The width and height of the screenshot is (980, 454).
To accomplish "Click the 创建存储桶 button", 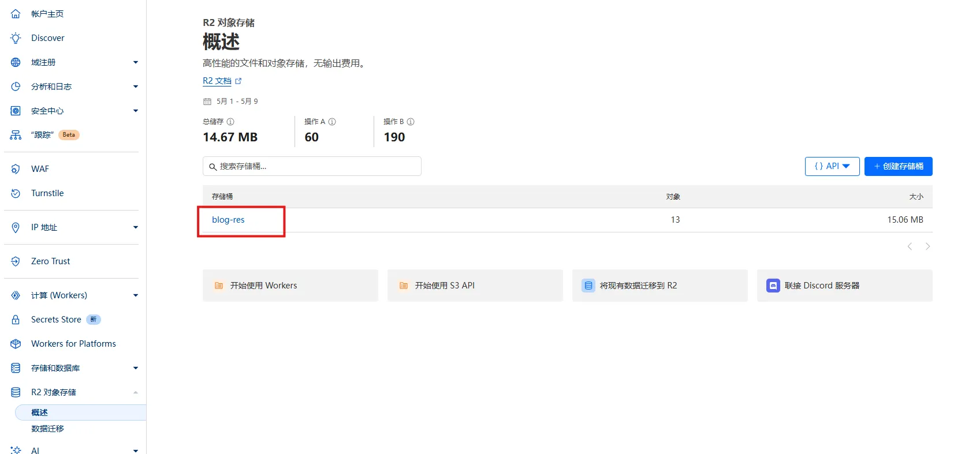I will 899,166.
